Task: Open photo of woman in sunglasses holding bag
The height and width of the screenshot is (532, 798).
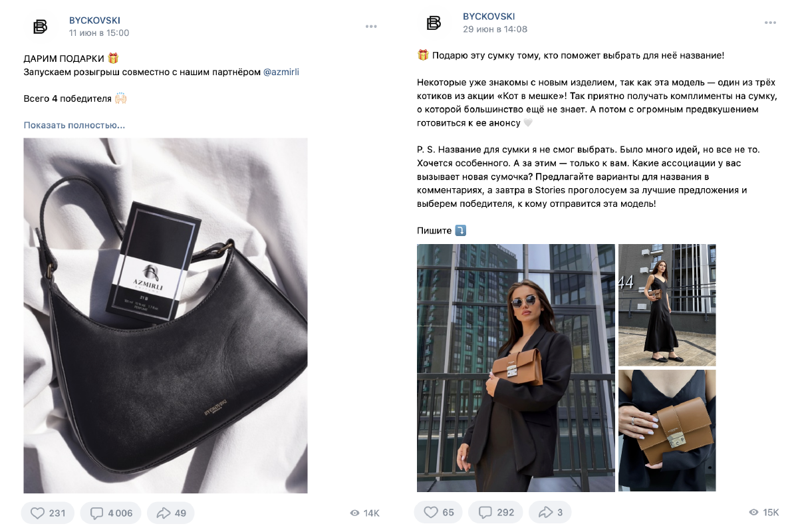Action: click(x=516, y=368)
